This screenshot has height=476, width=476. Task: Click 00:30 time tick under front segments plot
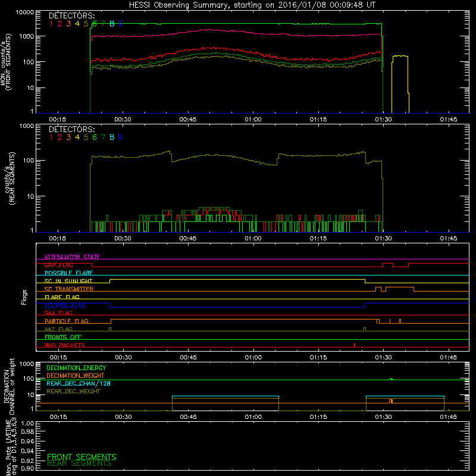[x=123, y=120]
